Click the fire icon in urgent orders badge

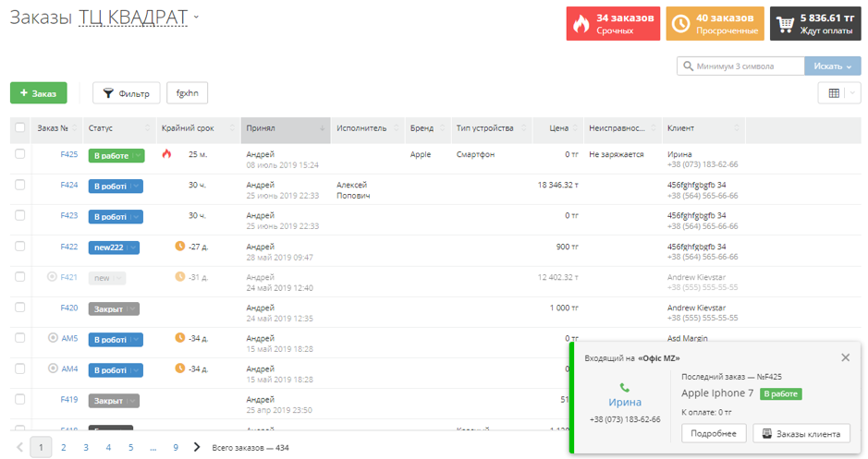(581, 23)
